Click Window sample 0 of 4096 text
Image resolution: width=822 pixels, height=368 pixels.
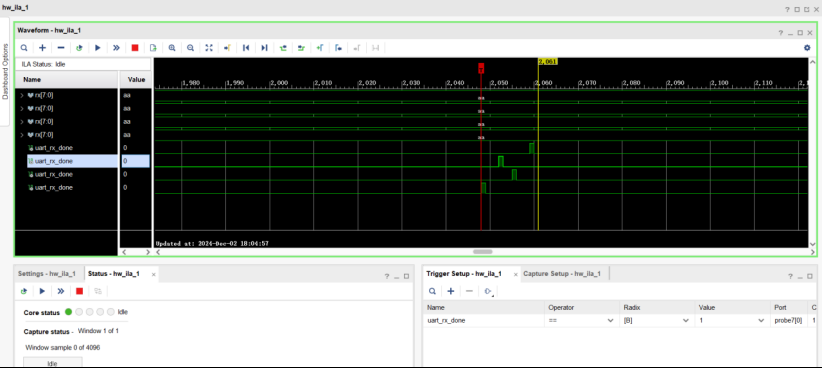(62, 347)
